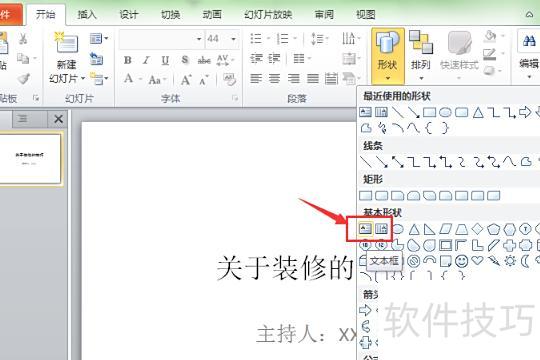The height and width of the screenshot is (360, 540).
Task: Select the trapezoid shape
Action: pyautogui.click(x=461, y=228)
